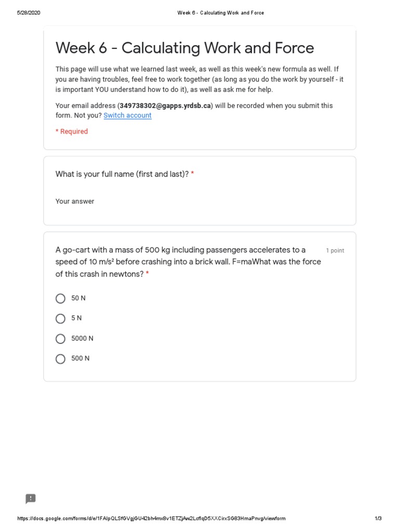This screenshot has width=399, height=532.
Task: Click the bold gapps.yrdsb.ca email address
Action: click(165, 105)
